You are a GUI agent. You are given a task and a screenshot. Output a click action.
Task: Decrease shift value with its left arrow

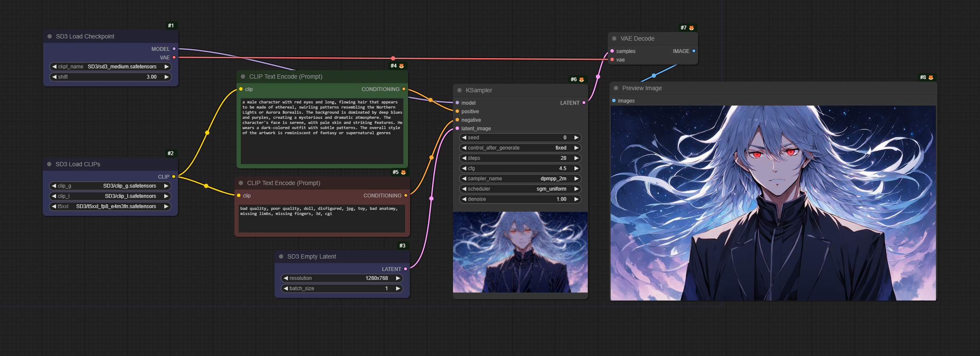[x=54, y=77]
